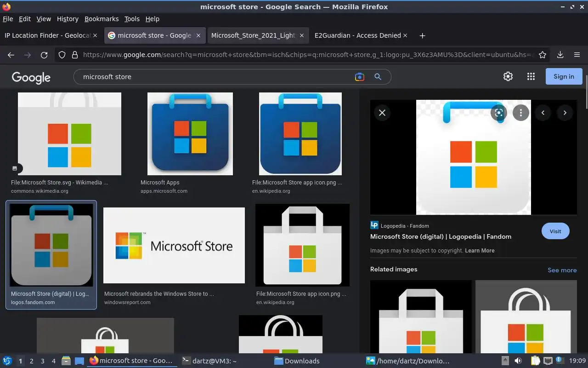Click the Google logo
Screen dimensions: 588x368
(x=31, y=77)
